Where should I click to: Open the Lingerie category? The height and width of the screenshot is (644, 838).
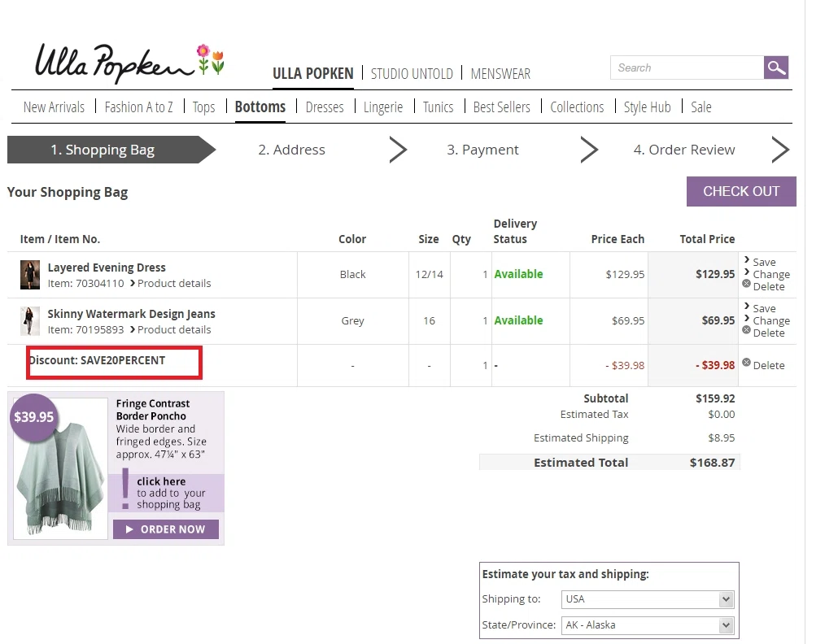click(383, 107)
